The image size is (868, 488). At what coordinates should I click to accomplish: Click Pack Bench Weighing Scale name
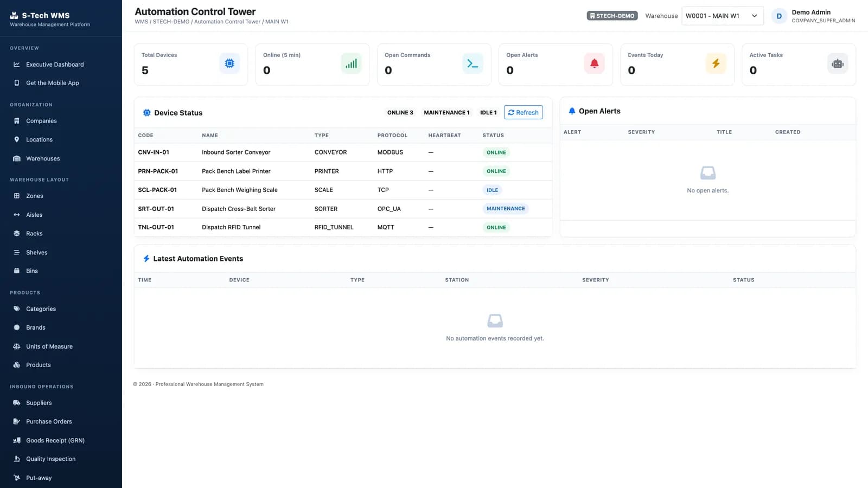click(x=240, y=190)
